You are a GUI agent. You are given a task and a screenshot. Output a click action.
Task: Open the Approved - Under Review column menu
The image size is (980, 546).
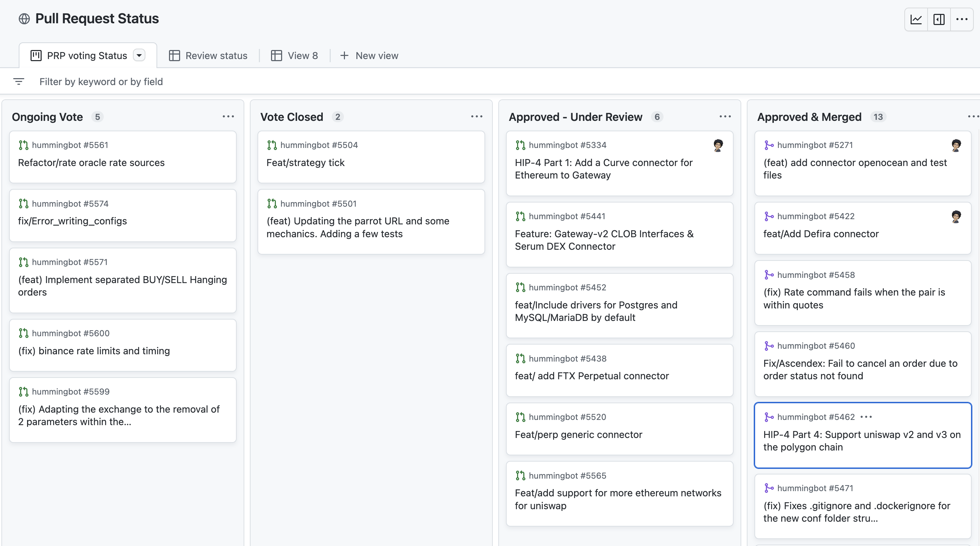pos(725,116)
